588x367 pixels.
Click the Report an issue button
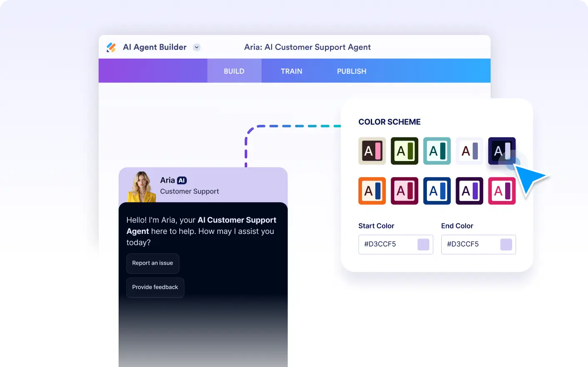(x=153, y=263)
